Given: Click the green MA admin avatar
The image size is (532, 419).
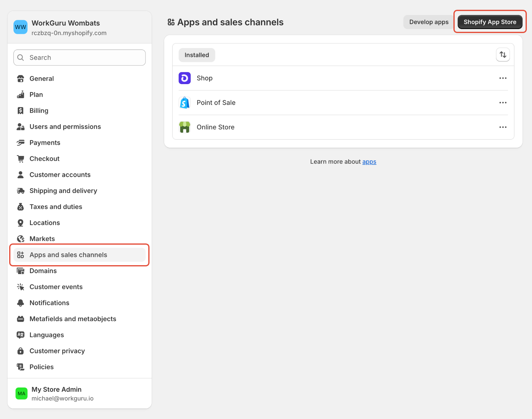Looking at the screenshot, I should [x=21, y=393].
